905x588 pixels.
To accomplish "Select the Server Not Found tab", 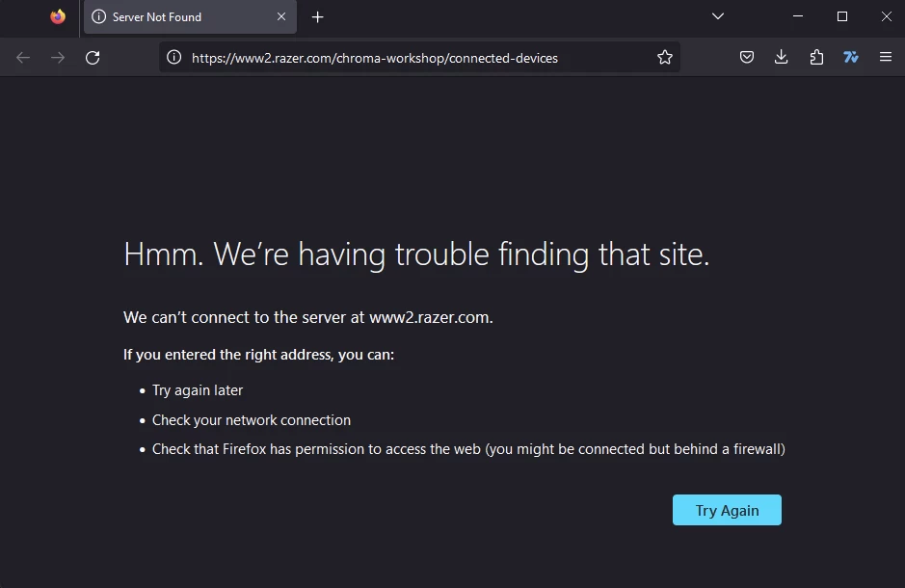I will 190,16.
